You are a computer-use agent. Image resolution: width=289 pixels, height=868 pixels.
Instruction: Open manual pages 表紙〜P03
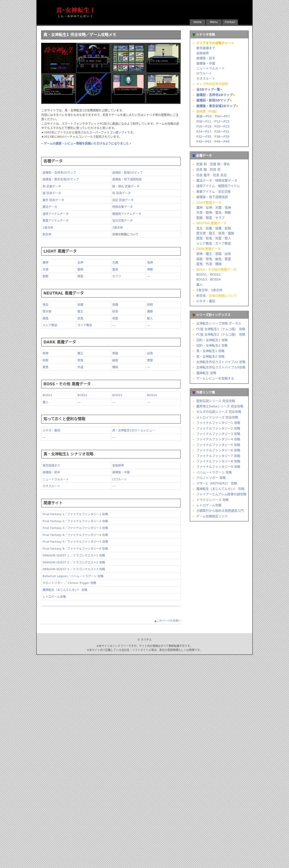[x=204, y=116]
